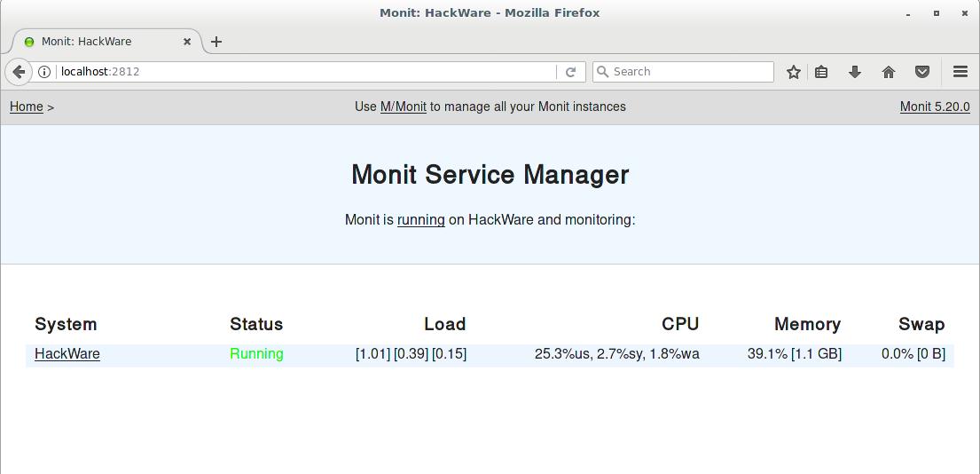The height and width of the screenshot is (474, 980).
Task: Follow the Home breadcrumb link
Action: [27, 107]
